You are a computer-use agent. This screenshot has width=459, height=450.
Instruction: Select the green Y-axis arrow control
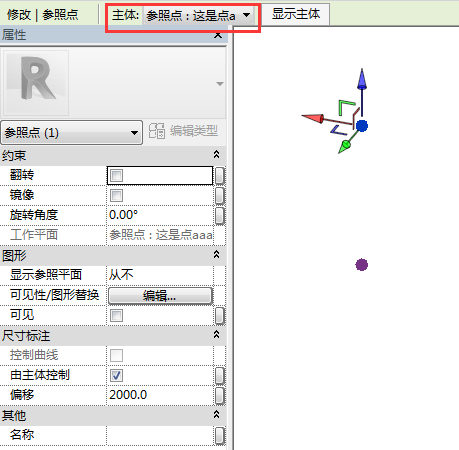click(x=344, y=147)
